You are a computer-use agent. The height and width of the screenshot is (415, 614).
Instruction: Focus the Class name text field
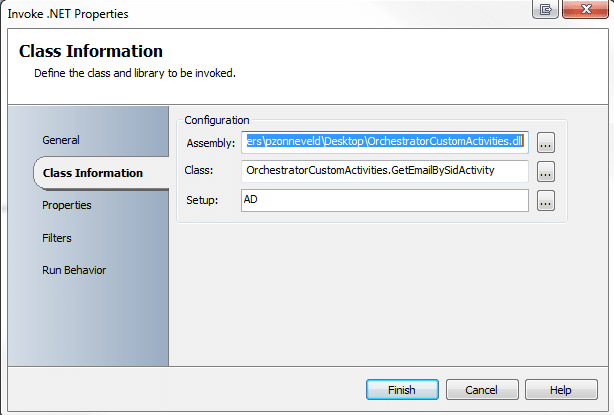tap(385, 171)
